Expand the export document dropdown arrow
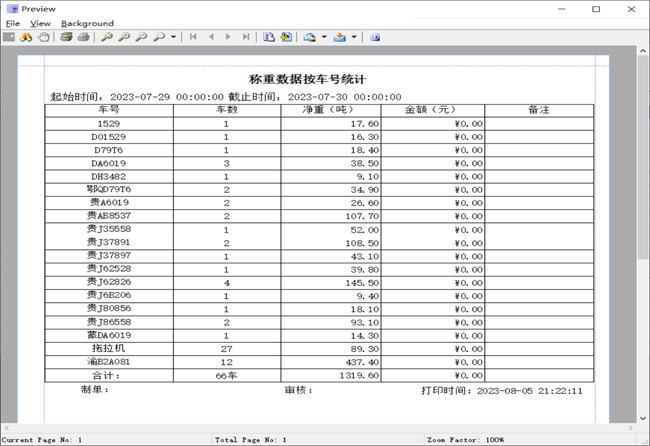 (324, 37)
